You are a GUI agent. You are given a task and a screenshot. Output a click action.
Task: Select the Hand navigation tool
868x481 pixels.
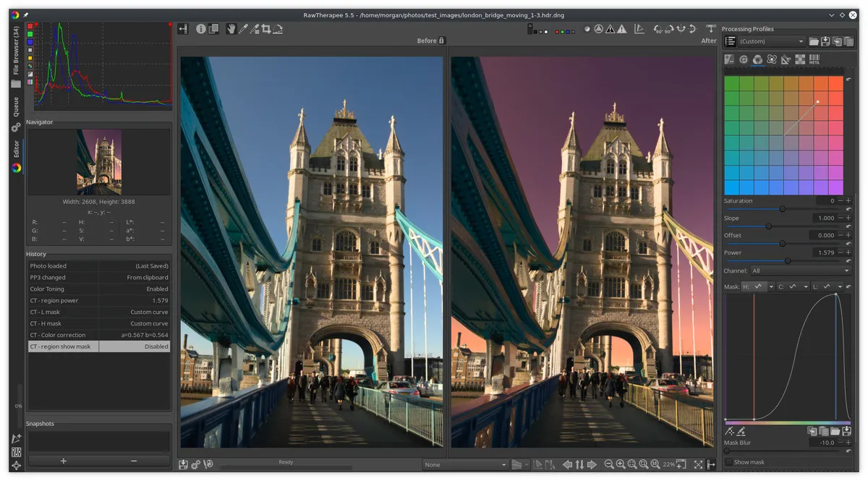(231, 29)
